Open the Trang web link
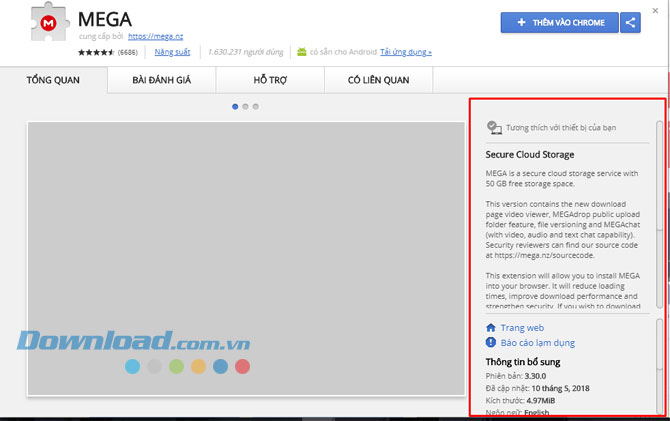 click(522, 328)
